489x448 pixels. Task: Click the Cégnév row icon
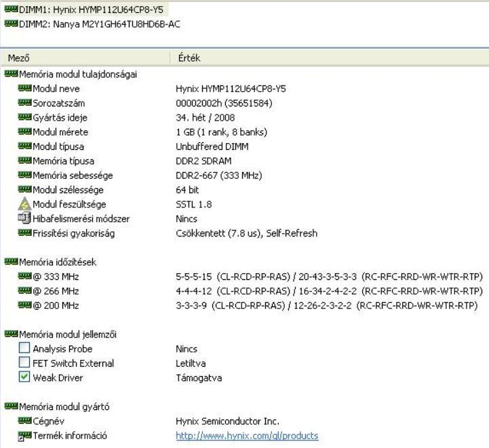(24, 421)
